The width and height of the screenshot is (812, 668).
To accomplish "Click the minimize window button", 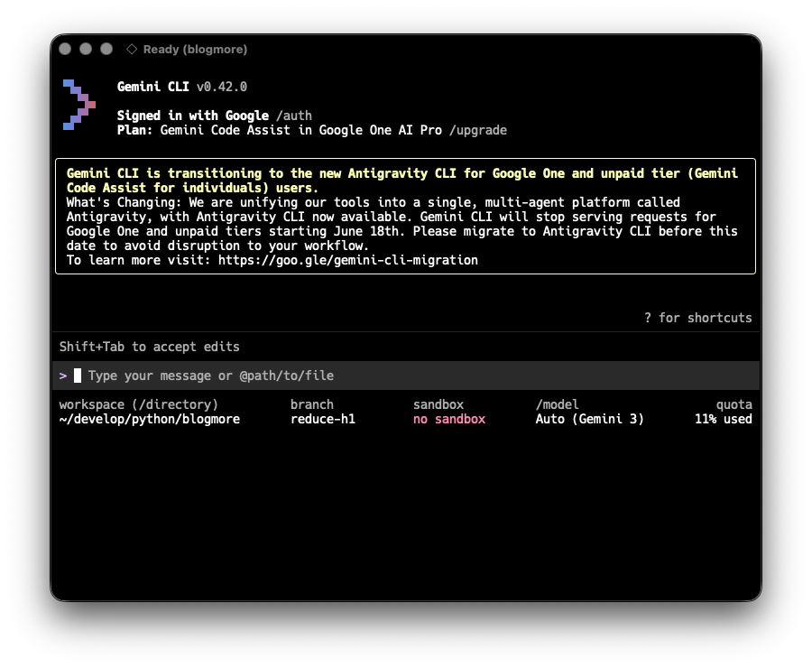I will point(86,49).
